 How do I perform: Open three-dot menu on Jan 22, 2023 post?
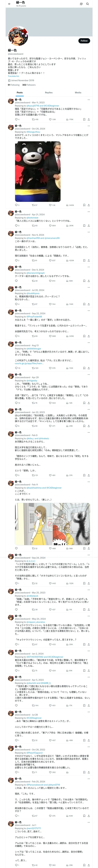click(89, 409)
